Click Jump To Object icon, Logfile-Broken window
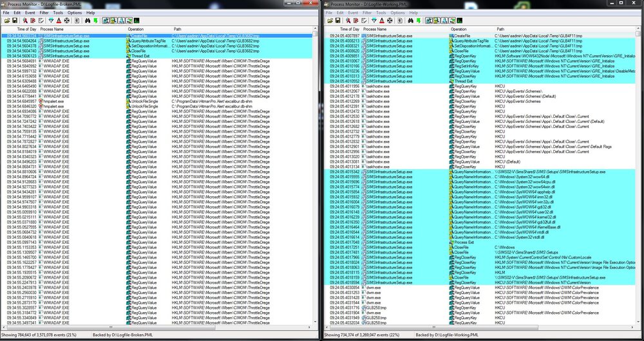This screenshot has width=644, height=341. tap(95, 21)
